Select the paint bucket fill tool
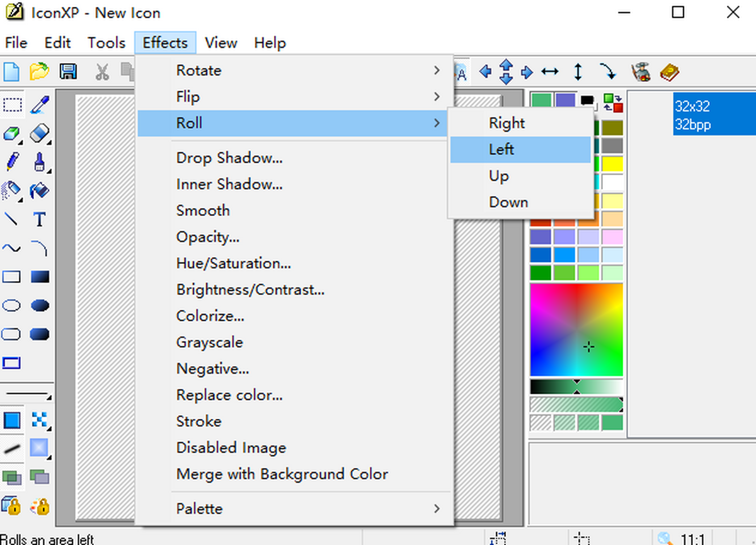Screen dimensions: 756x545 pyautogui.click(x=40, y=190)
